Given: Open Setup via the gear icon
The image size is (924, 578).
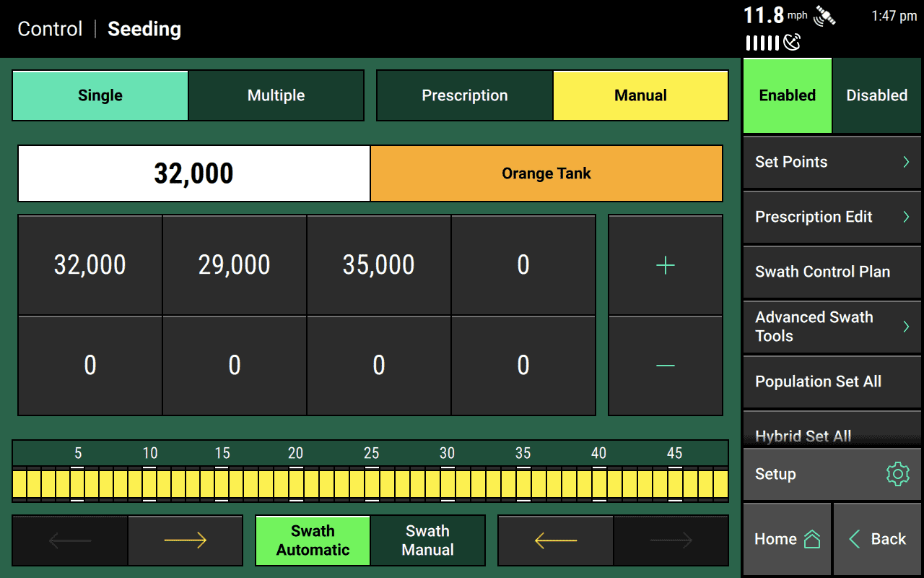Looking at the screenshot, I should coord(897,474).
